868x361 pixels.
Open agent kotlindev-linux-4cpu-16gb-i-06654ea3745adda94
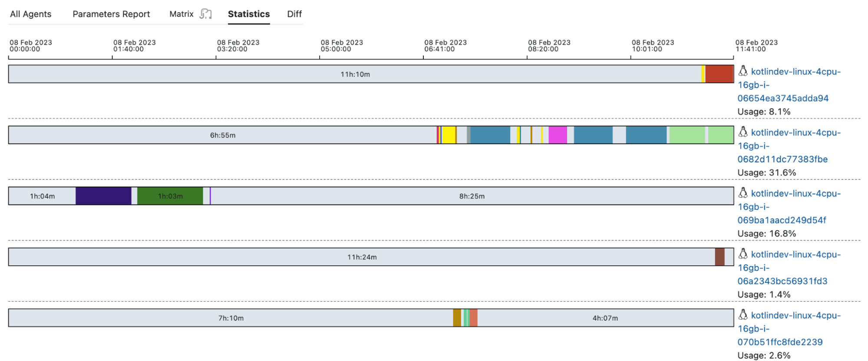pyautogui.click(x=789, y=85)
